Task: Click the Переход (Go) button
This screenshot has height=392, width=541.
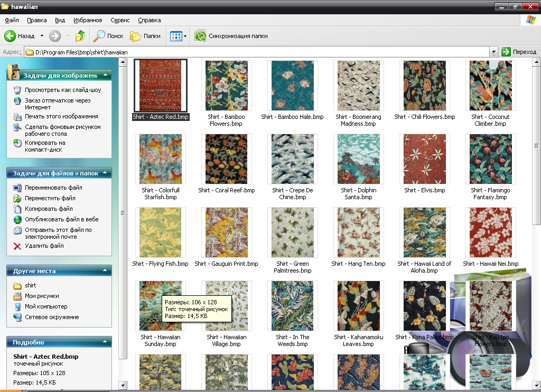Action: click(x=519, y=52)
